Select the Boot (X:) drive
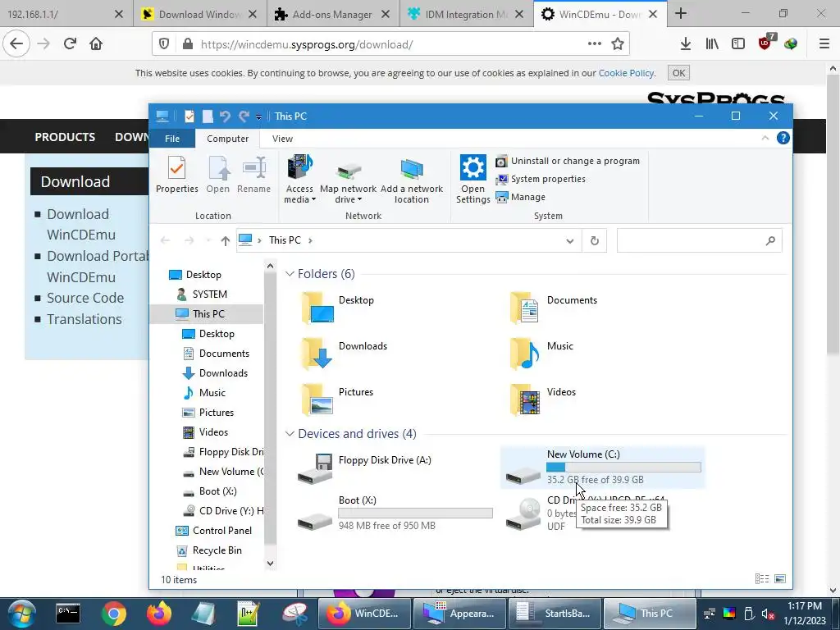Viewport: 840px width, 630px height. pyautogui.click(x=394, y=514)
